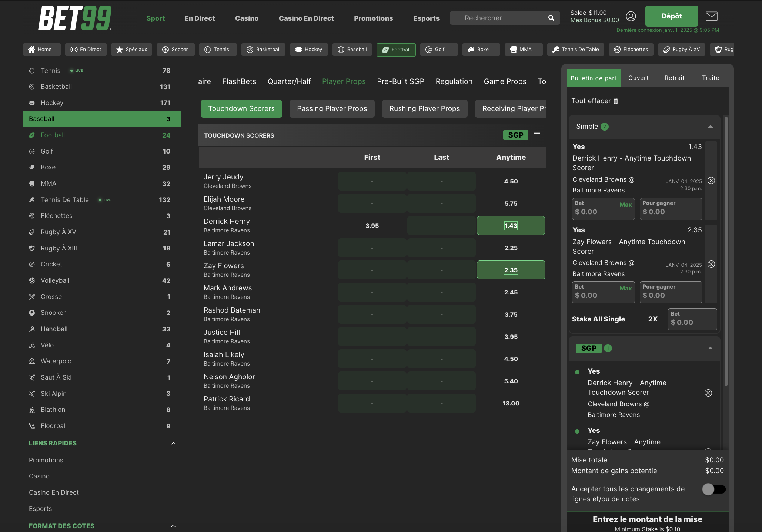Viewport: 762px width, 532px height.
Task: Deselect Derrick Henry Anytime odds 1.43
Action: [x=511, y=226]
